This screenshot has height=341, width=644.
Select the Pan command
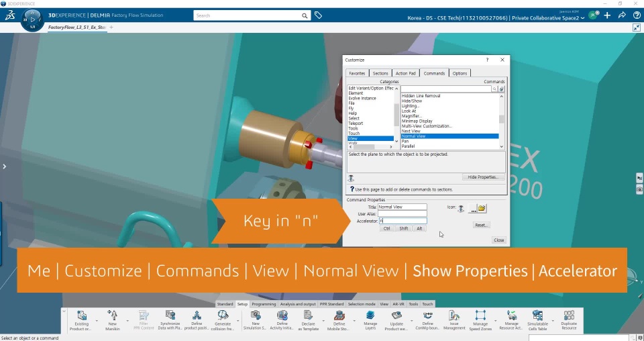click(405, 141)
